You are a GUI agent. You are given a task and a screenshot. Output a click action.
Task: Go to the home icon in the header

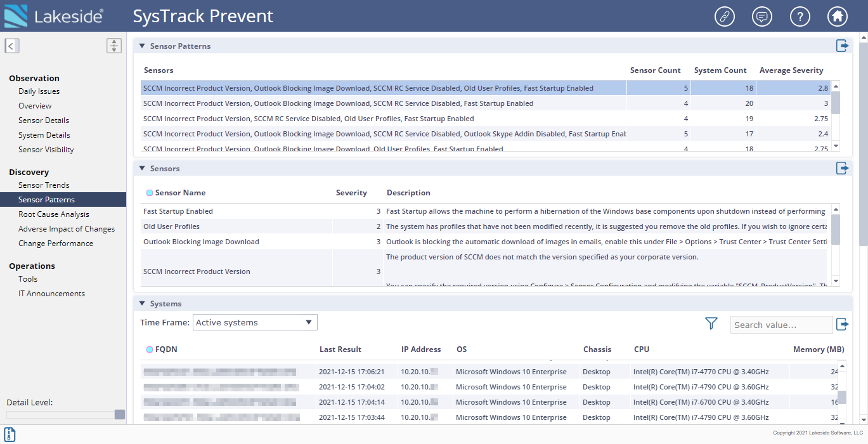838,16
